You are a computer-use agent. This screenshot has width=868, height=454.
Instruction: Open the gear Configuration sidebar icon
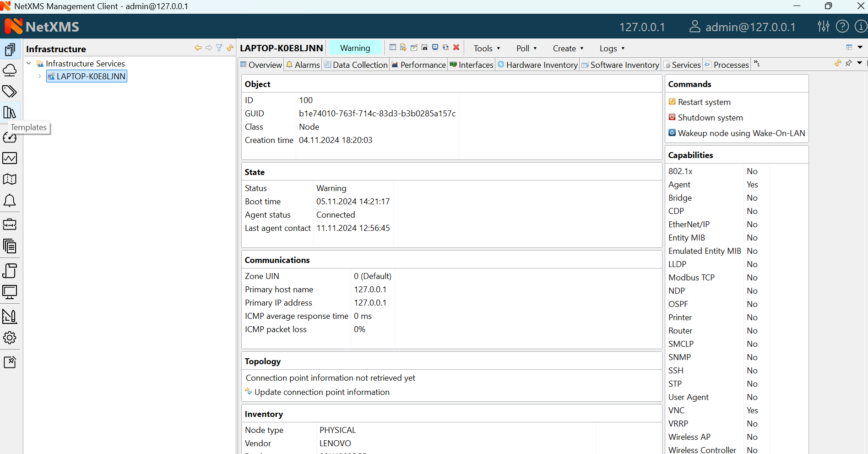(x=10, y=338)
